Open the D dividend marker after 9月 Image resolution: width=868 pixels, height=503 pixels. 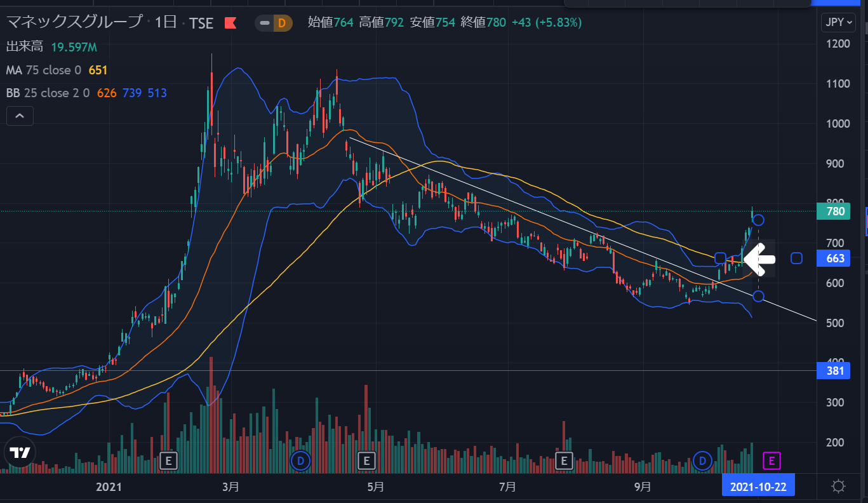coord(702,460)
